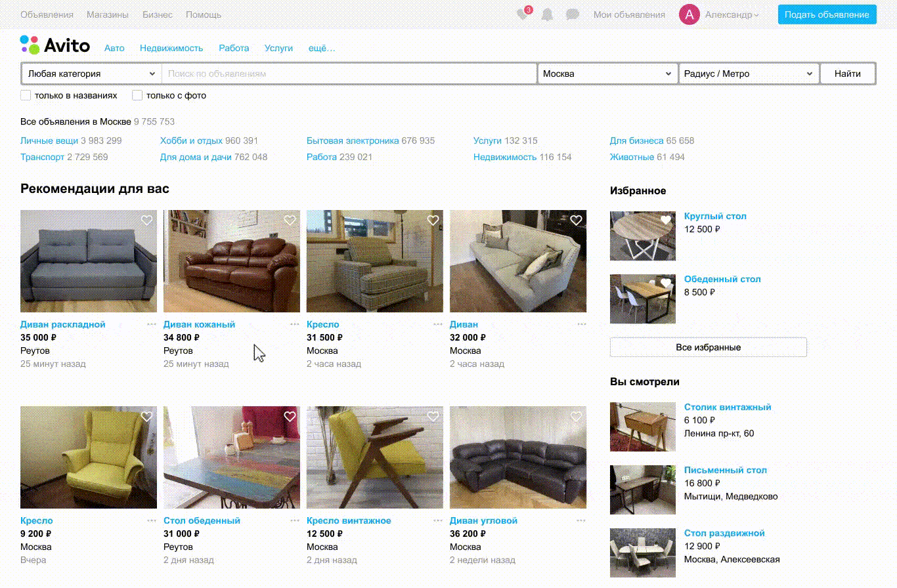Open the Москва city dropdown
This screenshot has height=588, width=897.
tap(607, 73)
